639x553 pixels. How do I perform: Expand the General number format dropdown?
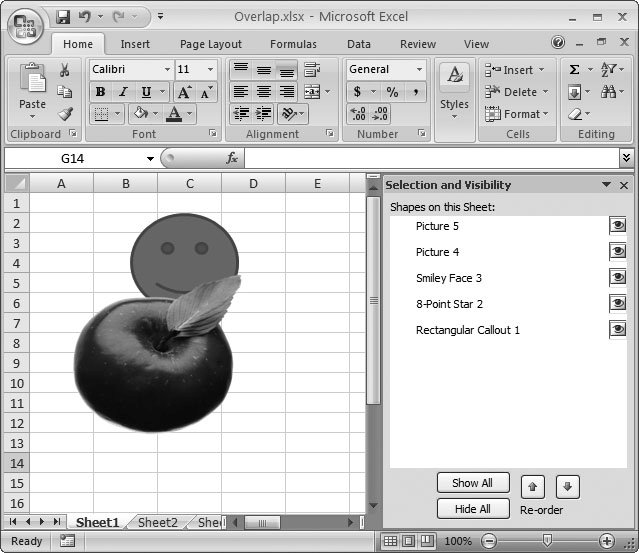[x=419, y=70]
